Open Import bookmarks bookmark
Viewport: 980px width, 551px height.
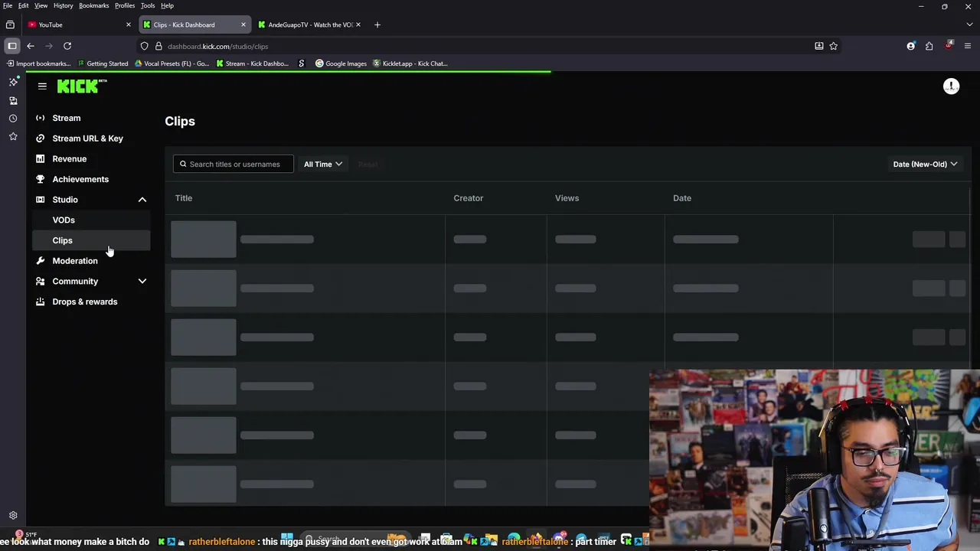coord(38,64)
